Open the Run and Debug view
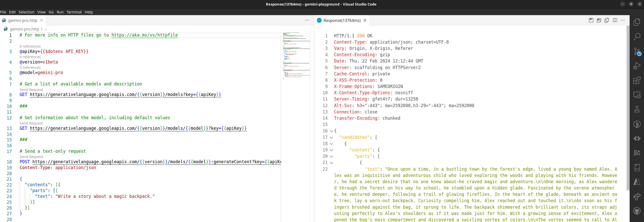 (x=637, y=66)
